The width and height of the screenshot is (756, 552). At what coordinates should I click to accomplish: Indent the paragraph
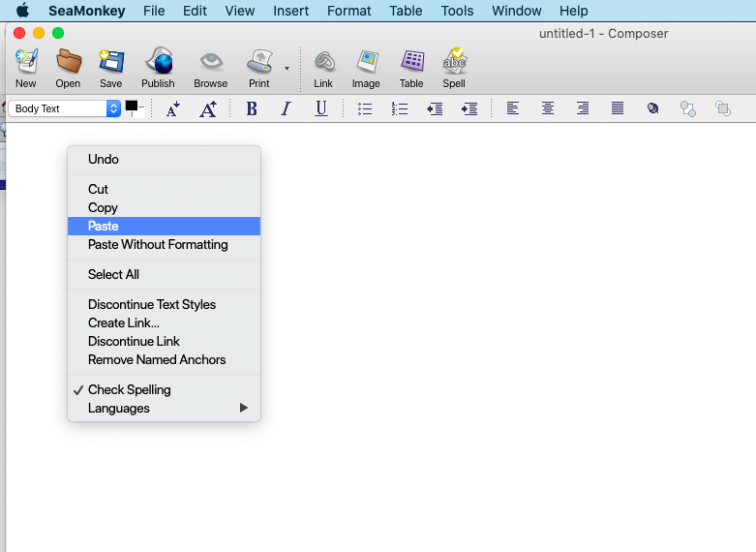[x=469, y=108]
